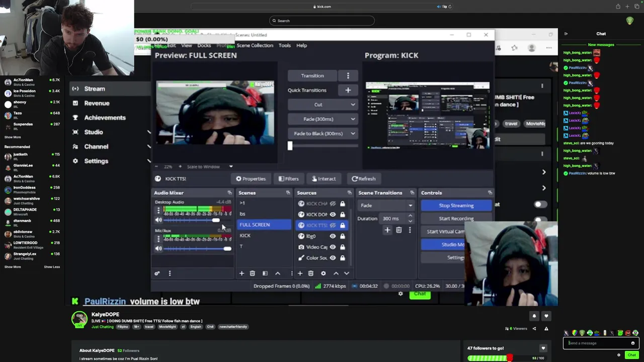Screen dimensions: 644x362
Task: Open source Filters button
Action: pyautogui.click(x=289, y=178)
